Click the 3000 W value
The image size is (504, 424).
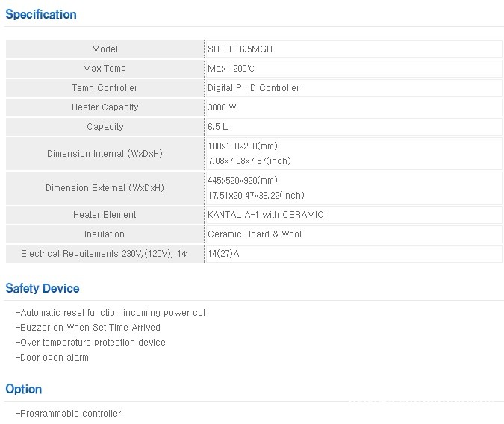coord(224,107)
